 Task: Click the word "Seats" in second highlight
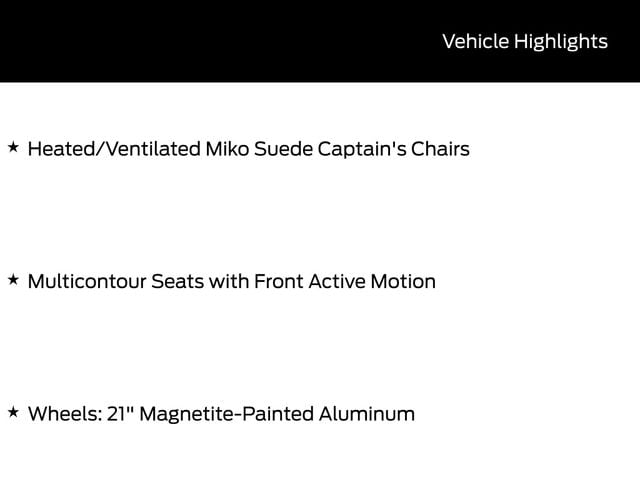177,281
